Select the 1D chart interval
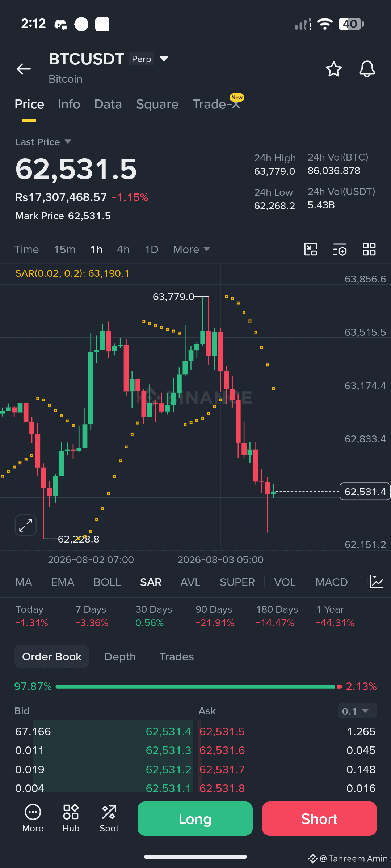This screenshot has height=868, width=391. [x=151, y=249]
